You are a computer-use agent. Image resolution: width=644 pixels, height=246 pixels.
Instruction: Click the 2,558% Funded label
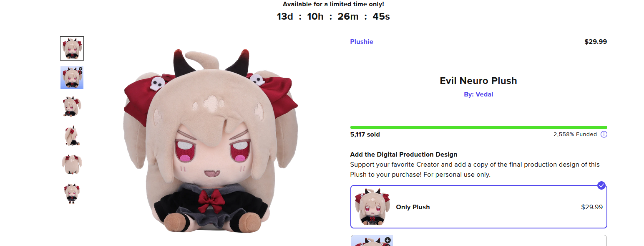[575, 134]
